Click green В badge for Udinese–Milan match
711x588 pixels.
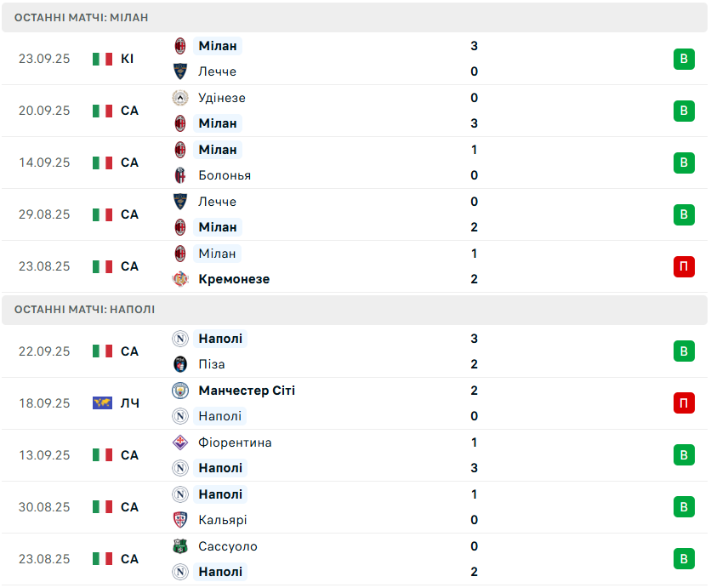(x=684, y=111)
